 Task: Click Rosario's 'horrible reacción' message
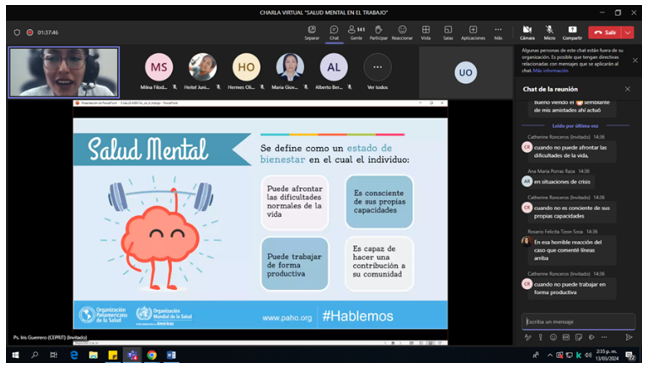[x=572, y=250]
